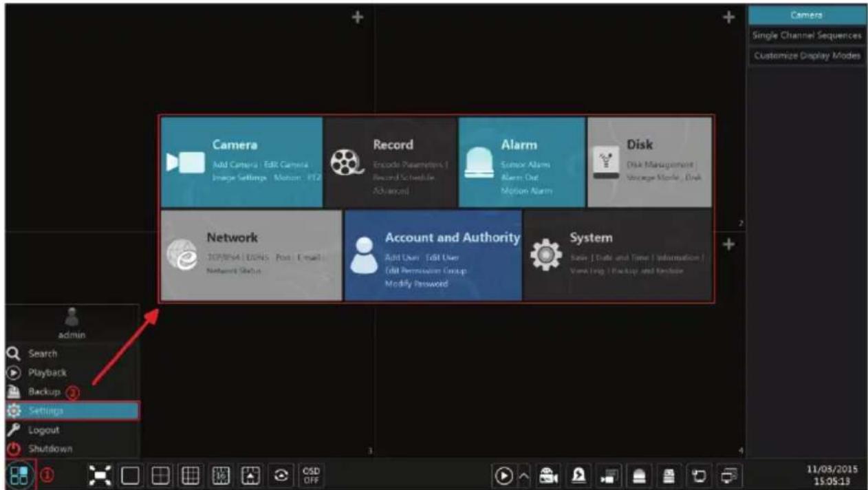
Task: Select Playback in the Start menu
Action: point(72,372)
